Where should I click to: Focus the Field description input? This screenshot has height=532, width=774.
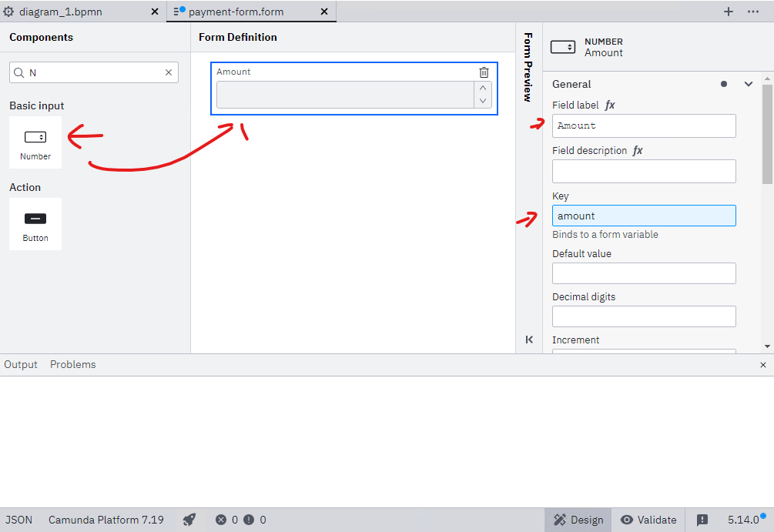click(x=644, y=171)
